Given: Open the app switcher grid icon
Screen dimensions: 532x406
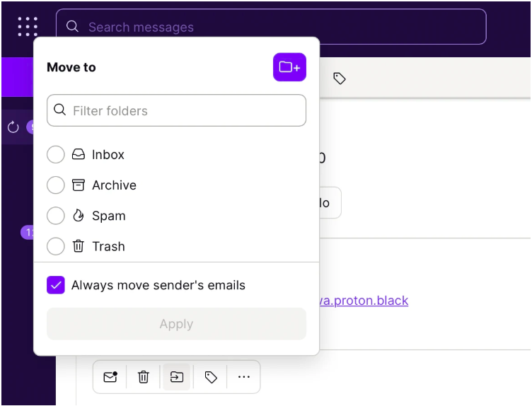Looking at the screenshot, I should [28, 27].
